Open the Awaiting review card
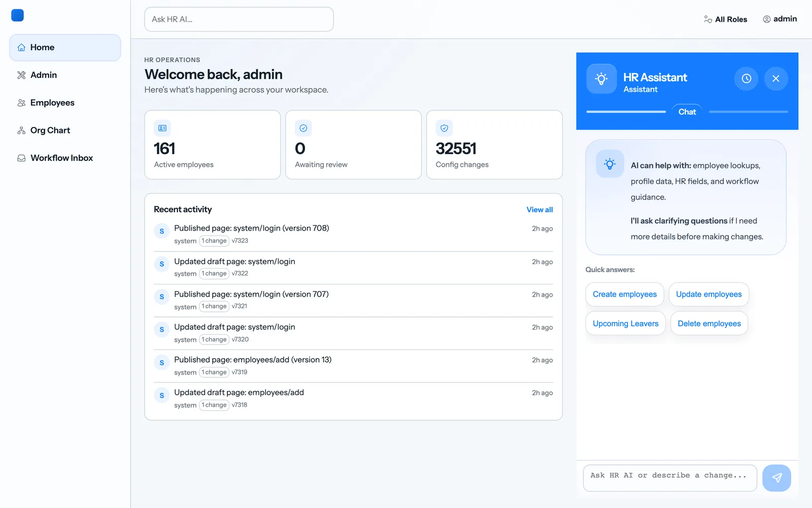 pyautogui.click(x=354, y=145)
